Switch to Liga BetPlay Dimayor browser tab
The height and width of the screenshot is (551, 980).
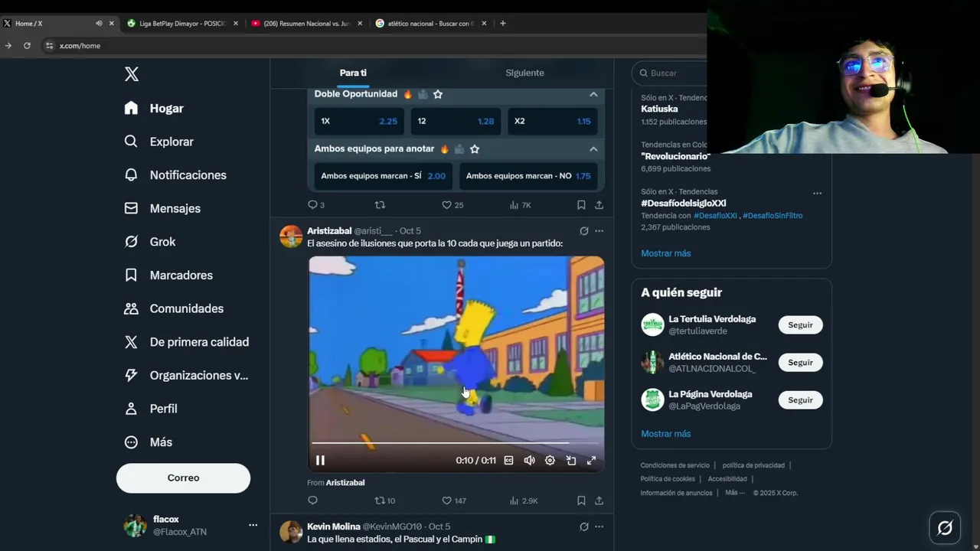pos(182,24)
